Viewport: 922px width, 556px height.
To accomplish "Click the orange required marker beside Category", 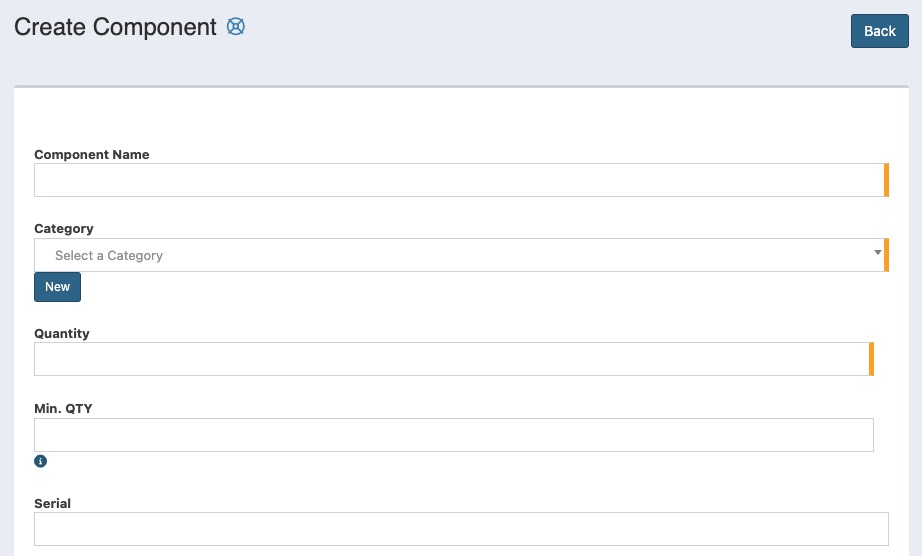I will pos(886,255).
